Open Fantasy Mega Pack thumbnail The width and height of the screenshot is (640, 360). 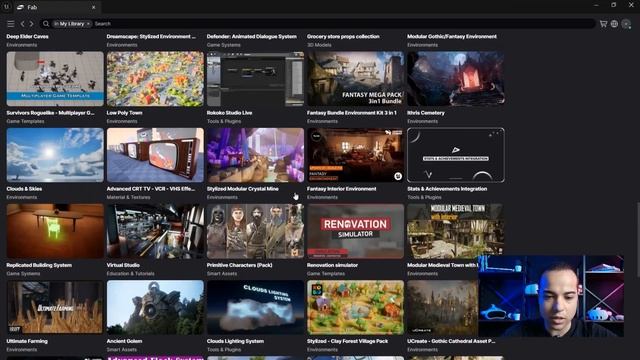356,79
